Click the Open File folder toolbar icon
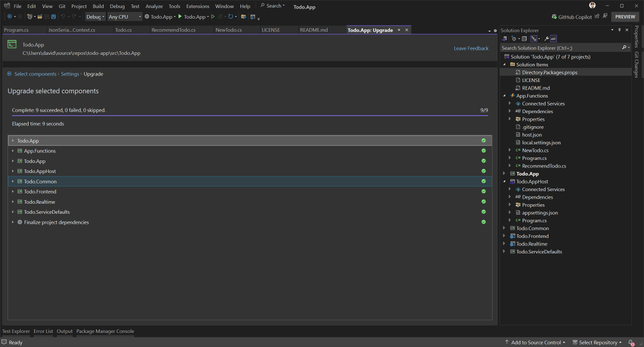The height and width of the screenshot is (347, 644). tap(40, 17)
